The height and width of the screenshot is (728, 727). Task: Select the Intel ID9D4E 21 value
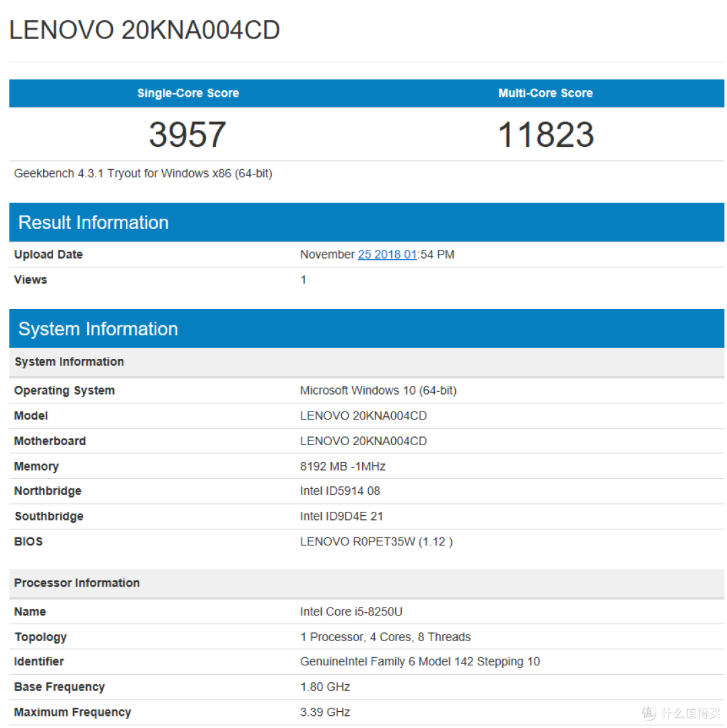coord(341,517)
